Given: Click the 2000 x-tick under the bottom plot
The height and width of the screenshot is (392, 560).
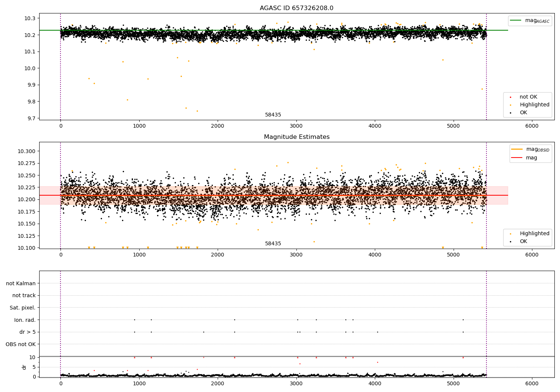Looking at the screenshot, I should [x=218, y=383].
